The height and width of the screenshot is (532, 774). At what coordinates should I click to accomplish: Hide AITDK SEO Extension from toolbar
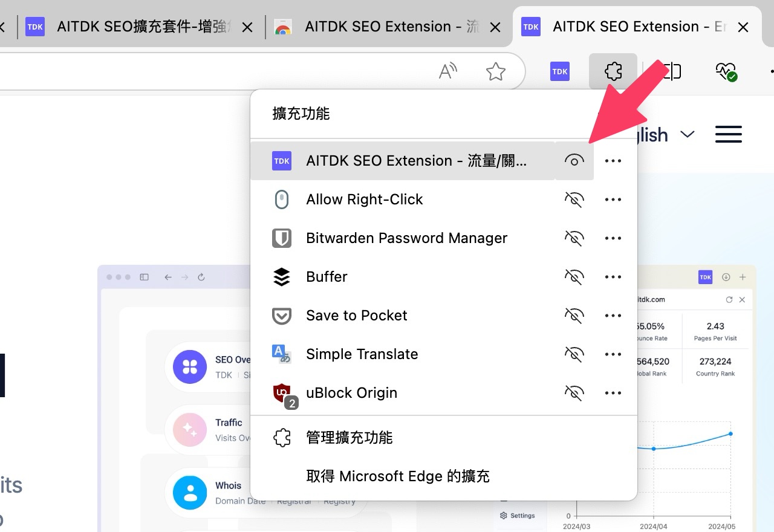(574, 161)
